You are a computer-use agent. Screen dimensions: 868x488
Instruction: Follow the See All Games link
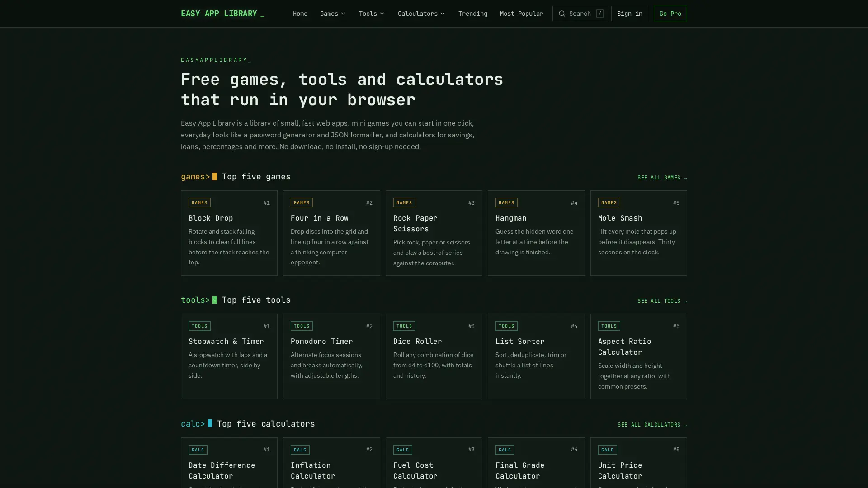(662, 178)
